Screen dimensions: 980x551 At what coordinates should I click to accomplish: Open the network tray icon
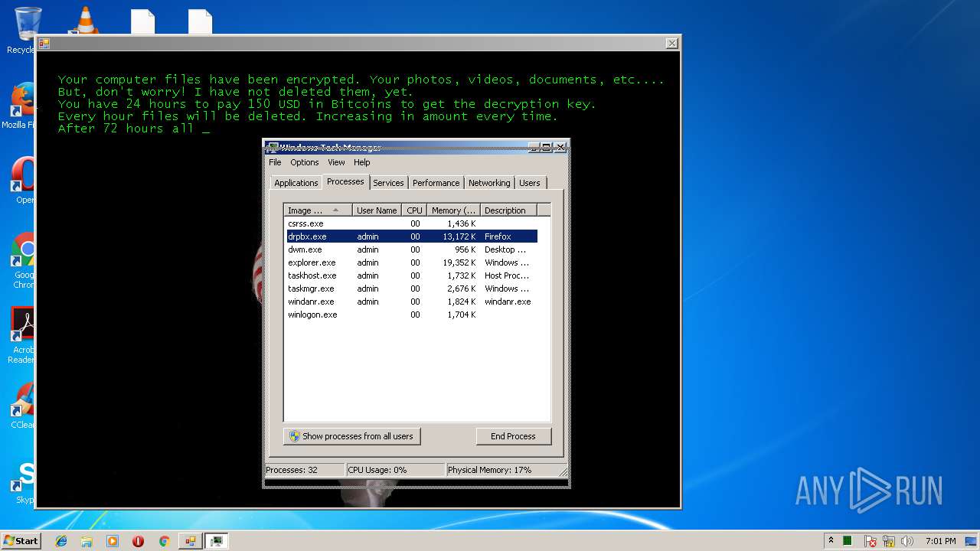[889, 541]
